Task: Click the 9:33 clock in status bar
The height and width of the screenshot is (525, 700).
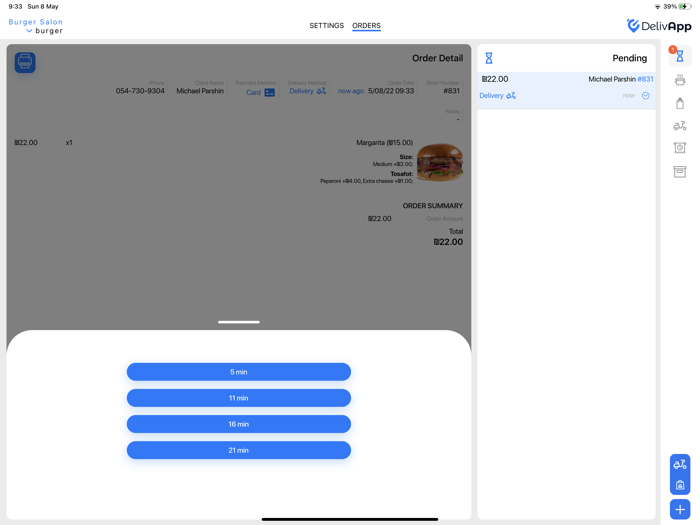Action: [x=15, y=7]
